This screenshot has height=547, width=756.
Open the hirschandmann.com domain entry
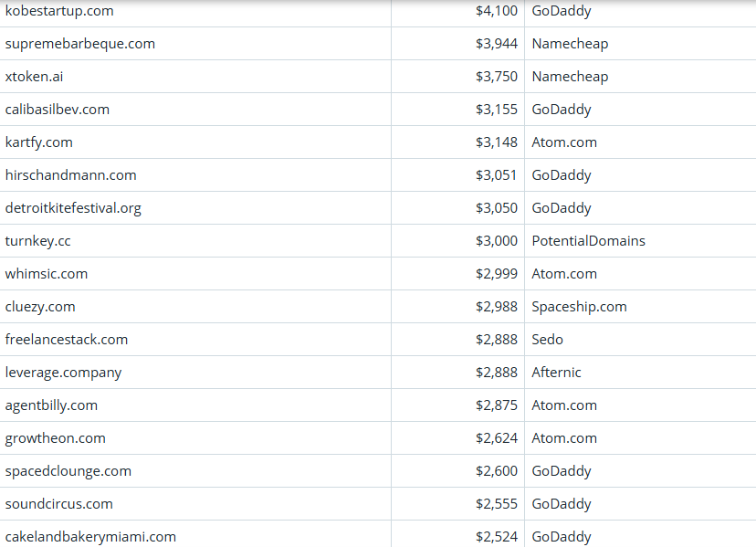pos(71,175)
